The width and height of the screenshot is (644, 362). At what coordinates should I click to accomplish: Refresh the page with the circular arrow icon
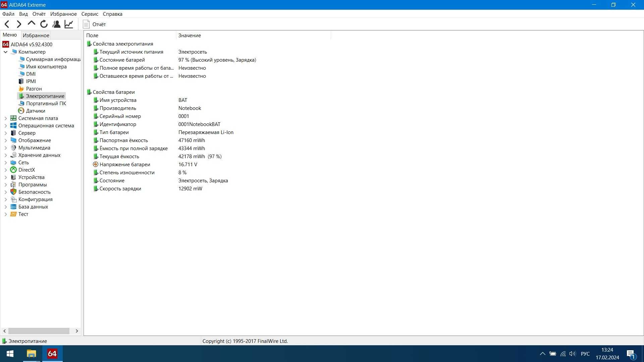(x=44, y=24)
